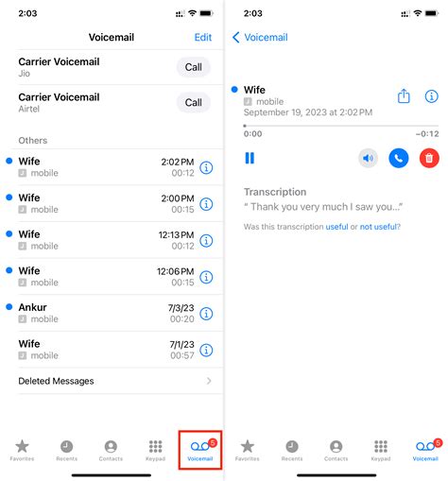448x481 pixels.
Task: Call Airtel carrier voicemail
Action: pos(194,102)
